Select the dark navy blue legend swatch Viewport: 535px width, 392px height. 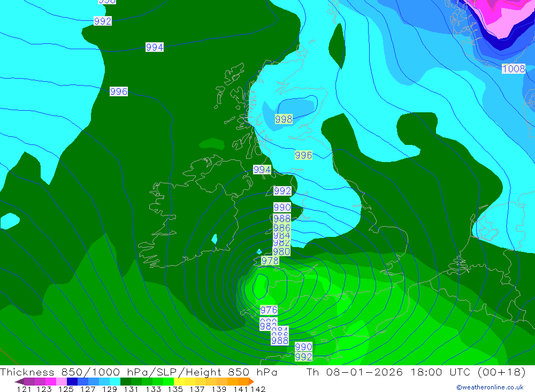[x=72, y=381]
